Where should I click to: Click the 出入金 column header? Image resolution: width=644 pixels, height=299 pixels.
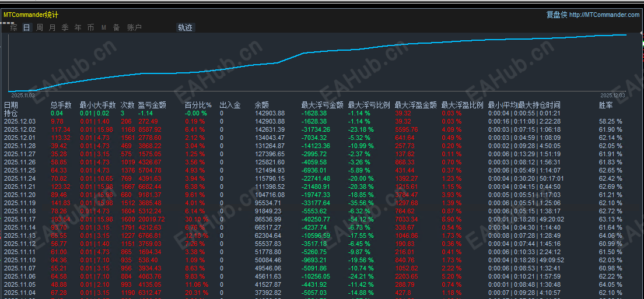point(230,105)
